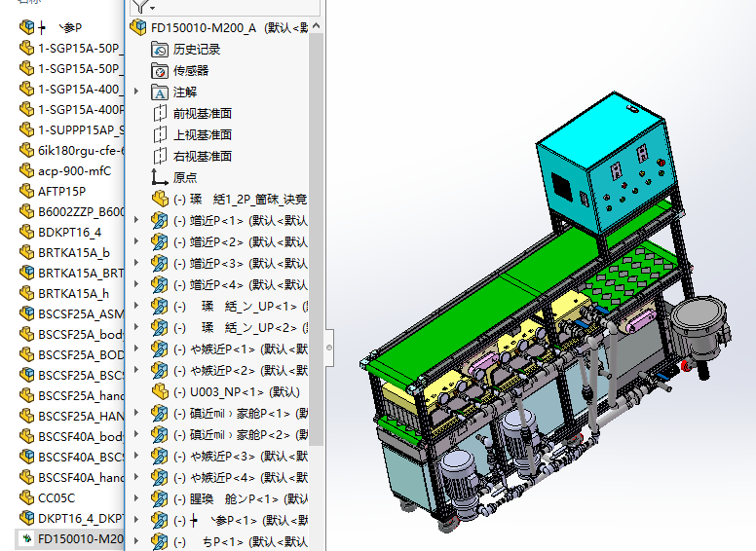This screenshot has width=756, height=551.
Task: Click the 1-SGP15A-400_ part icon in file list
Action: [27, 90]
